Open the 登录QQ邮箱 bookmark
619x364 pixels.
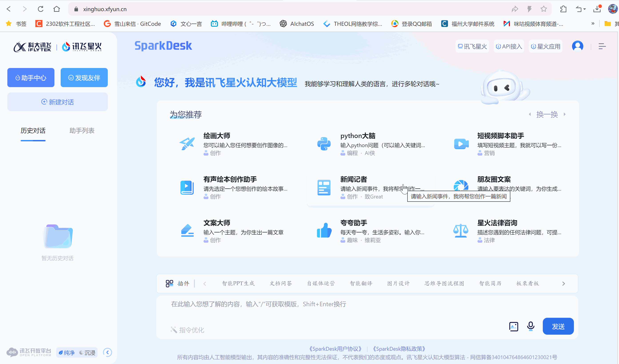tap(412, 24)
